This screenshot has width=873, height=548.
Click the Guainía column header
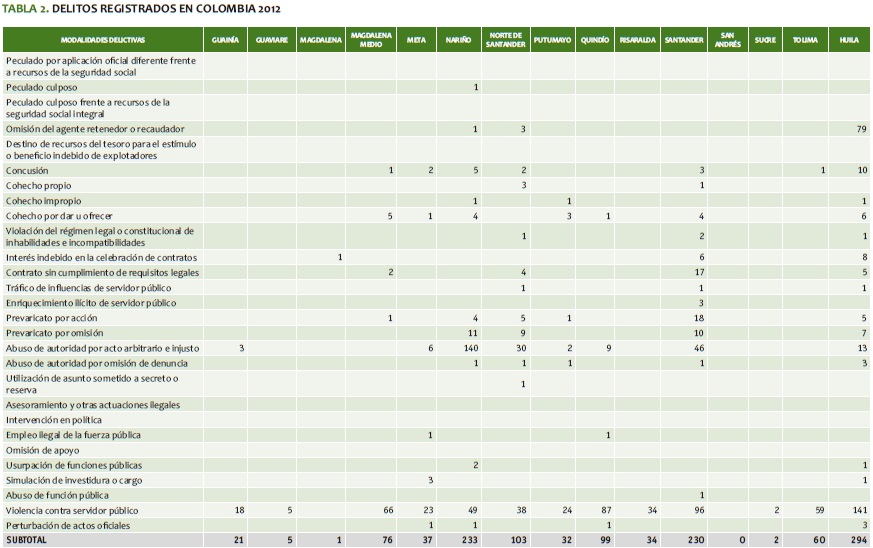click(224, 39)
